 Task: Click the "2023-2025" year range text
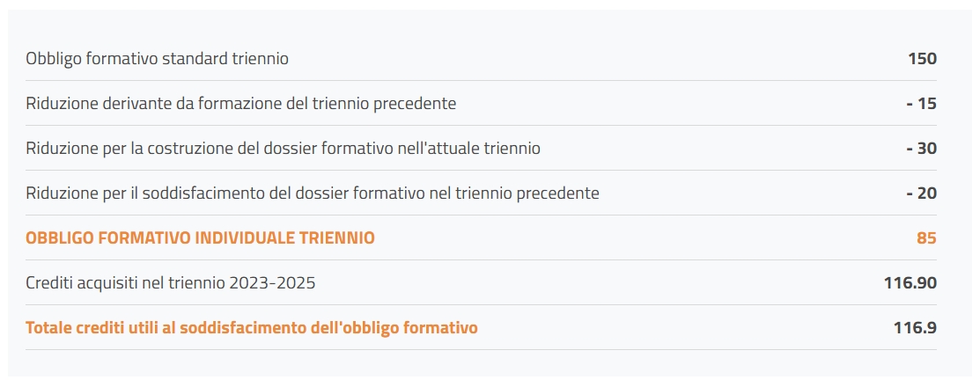point(272,283)
